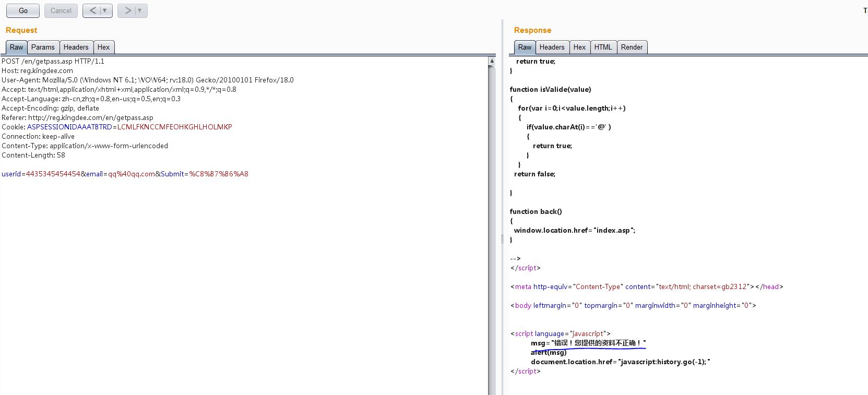This screenshot has width=868, height=395.
Task: Select the Response Raw tab
Action: tap(525, 47)
